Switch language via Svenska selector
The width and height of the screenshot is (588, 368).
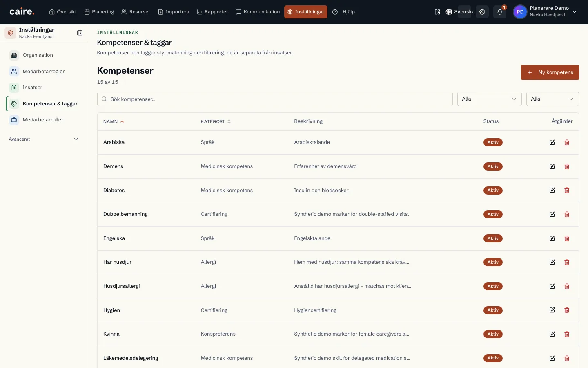pyautogui.click(x=460, y=12)
